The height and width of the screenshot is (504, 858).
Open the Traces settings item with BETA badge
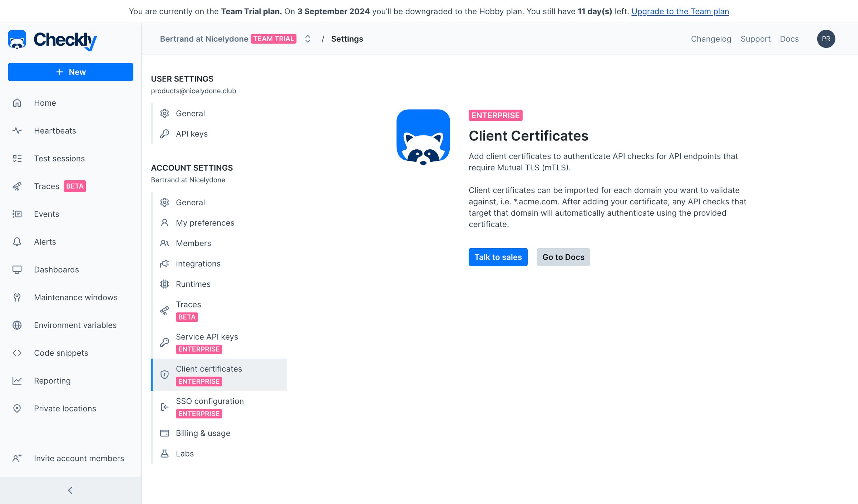point(220,310)
